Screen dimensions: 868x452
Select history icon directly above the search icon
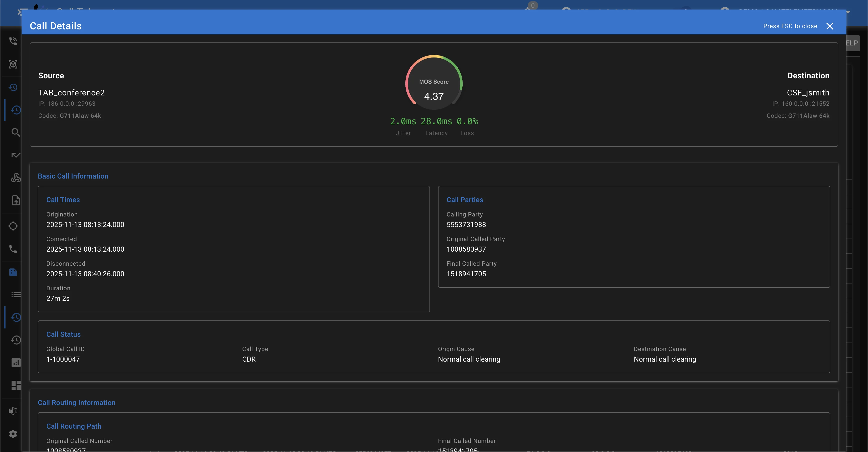point(16,110)
